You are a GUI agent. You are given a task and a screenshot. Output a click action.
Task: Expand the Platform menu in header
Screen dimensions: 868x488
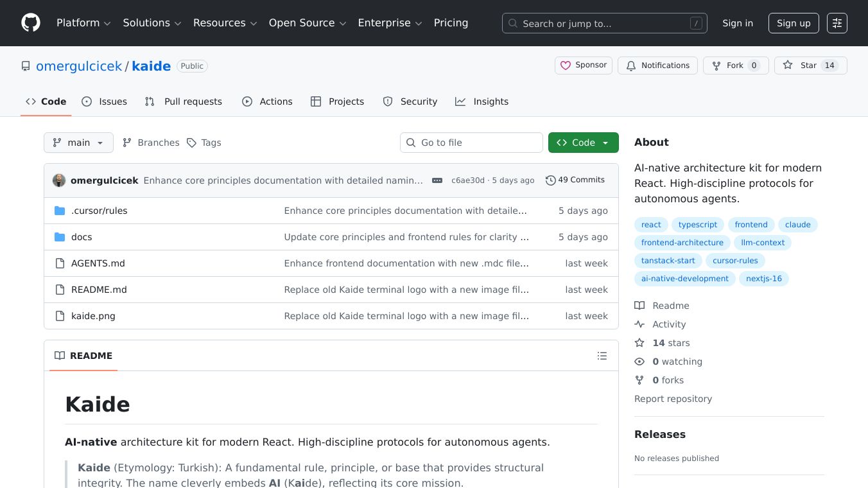[83, 23]
